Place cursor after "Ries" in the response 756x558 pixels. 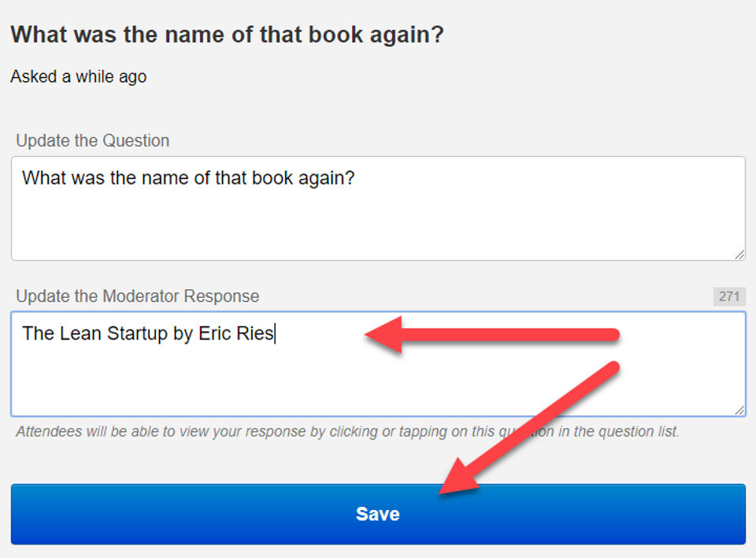274,333
